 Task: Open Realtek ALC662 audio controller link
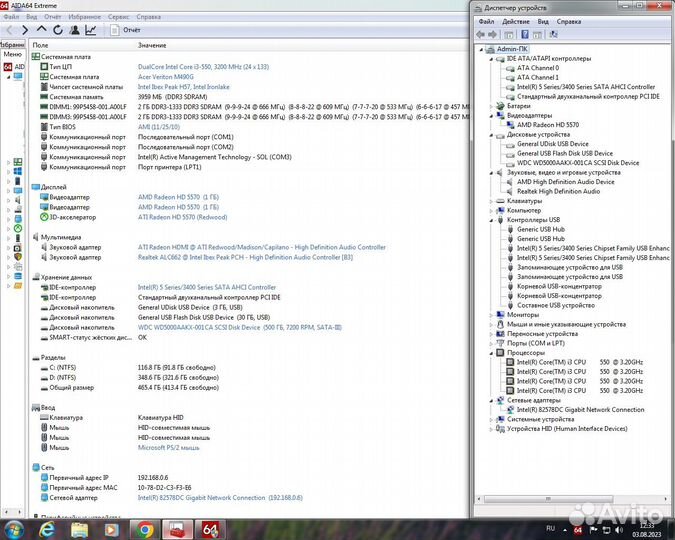(245, 257)
